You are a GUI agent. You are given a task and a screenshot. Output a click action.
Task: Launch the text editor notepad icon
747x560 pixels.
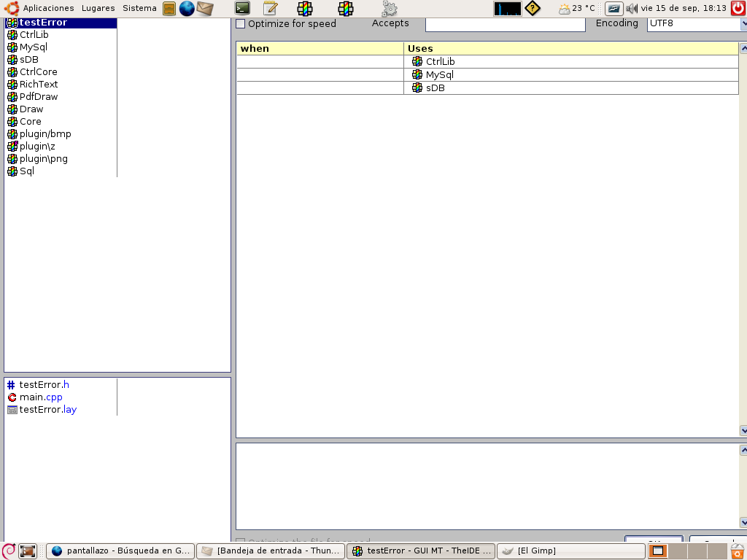point(270,9)
